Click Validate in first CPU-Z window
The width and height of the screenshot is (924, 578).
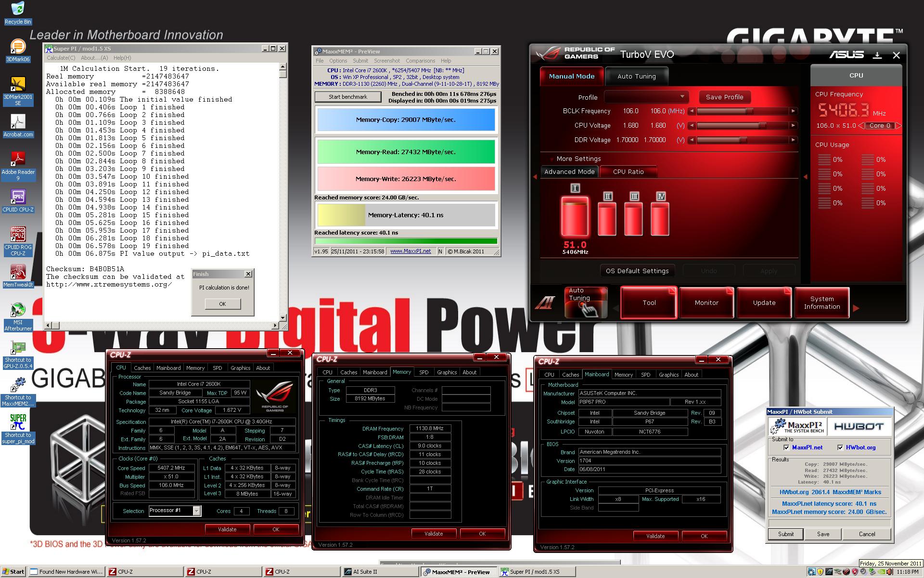pos(227,529)
